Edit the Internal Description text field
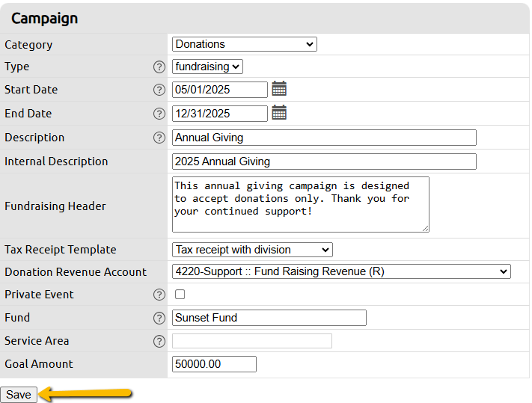 [324, 161]
